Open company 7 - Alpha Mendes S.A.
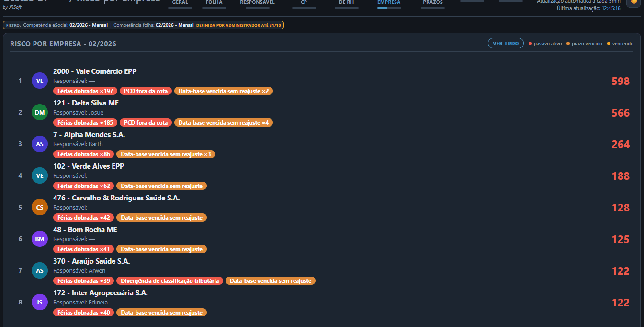The height and width of the screenshot is (327, 644). point(89,134)
